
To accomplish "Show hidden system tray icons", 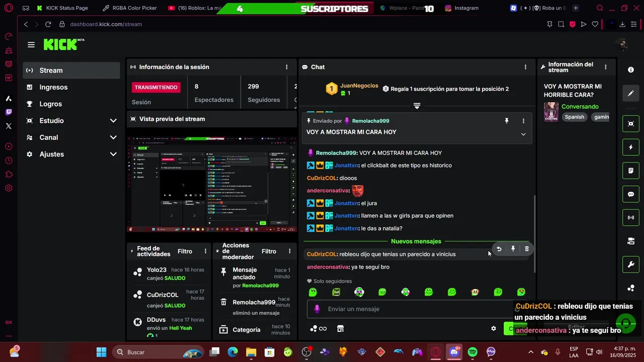I will pyautogui.click(x=530, y=352).
